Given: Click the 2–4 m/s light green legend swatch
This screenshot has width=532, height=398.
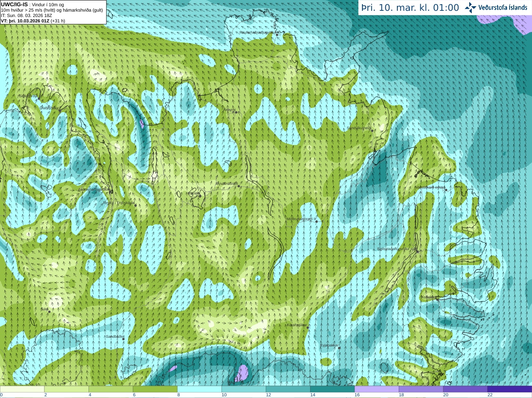Looking at the screenshot, I should tap(66, 389).
